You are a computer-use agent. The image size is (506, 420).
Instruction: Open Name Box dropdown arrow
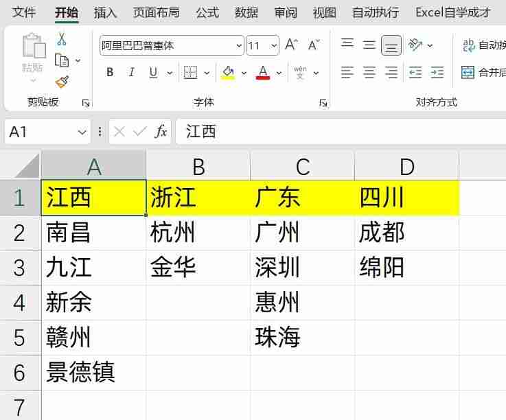82,132
